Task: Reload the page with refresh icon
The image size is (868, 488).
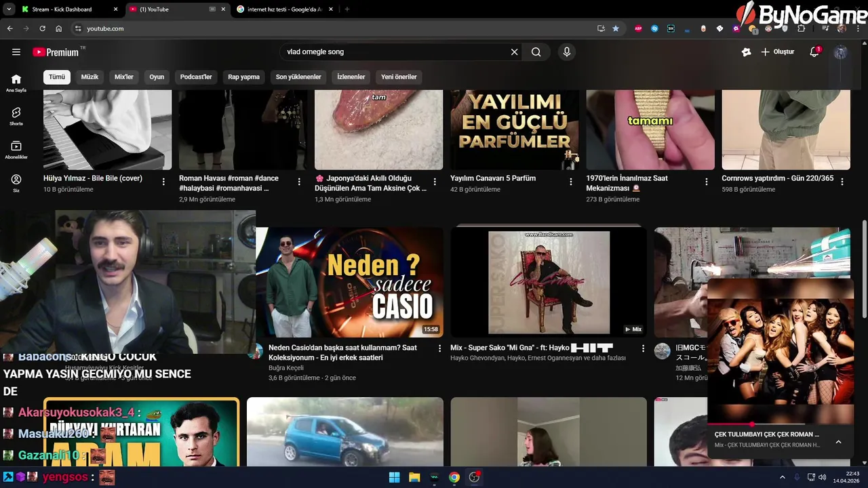Action: [42, 28]
